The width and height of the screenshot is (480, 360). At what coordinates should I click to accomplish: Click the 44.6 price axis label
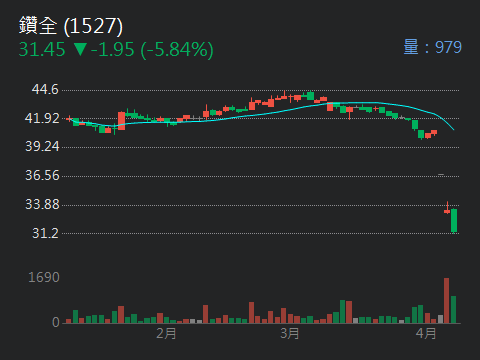tap(45, 89)
